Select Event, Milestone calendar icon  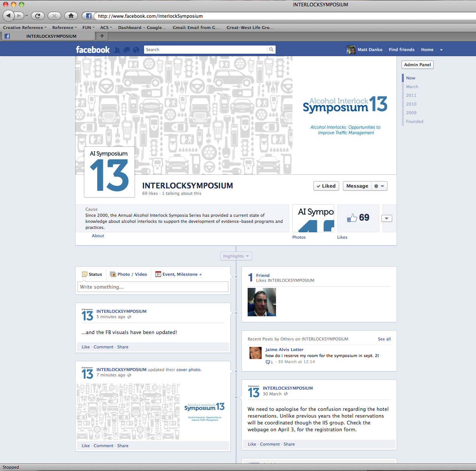[x=158, y=274]
